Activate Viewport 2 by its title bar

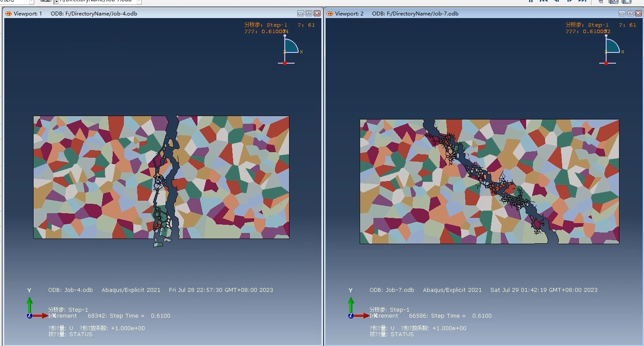click(473, 14)
